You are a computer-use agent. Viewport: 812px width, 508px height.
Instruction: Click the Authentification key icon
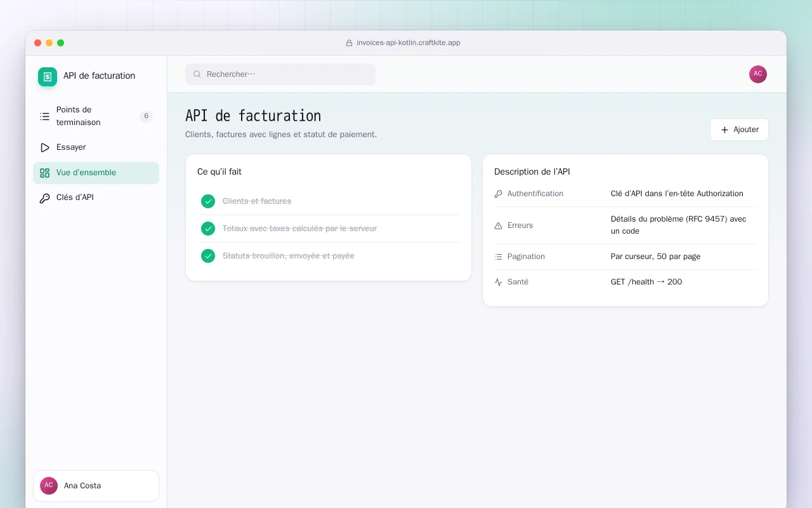[x=498, y=194]
